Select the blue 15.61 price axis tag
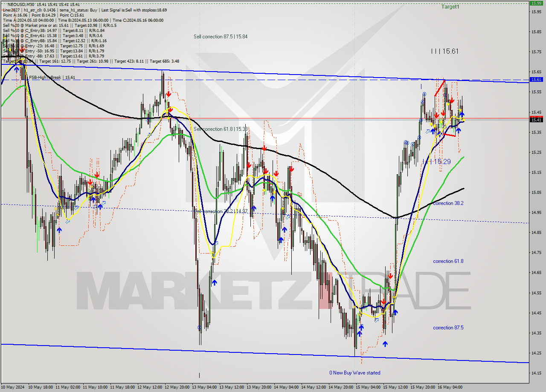The image size is (546, 392). coord(536,79)
